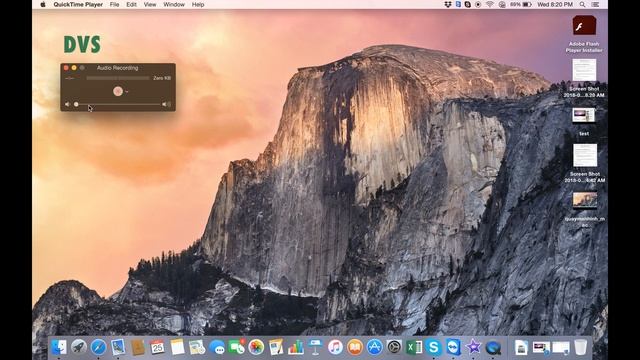Screen dimensions: 640x360
Task: Click the low-volume speaker icon
Action: tap(67, 104)
